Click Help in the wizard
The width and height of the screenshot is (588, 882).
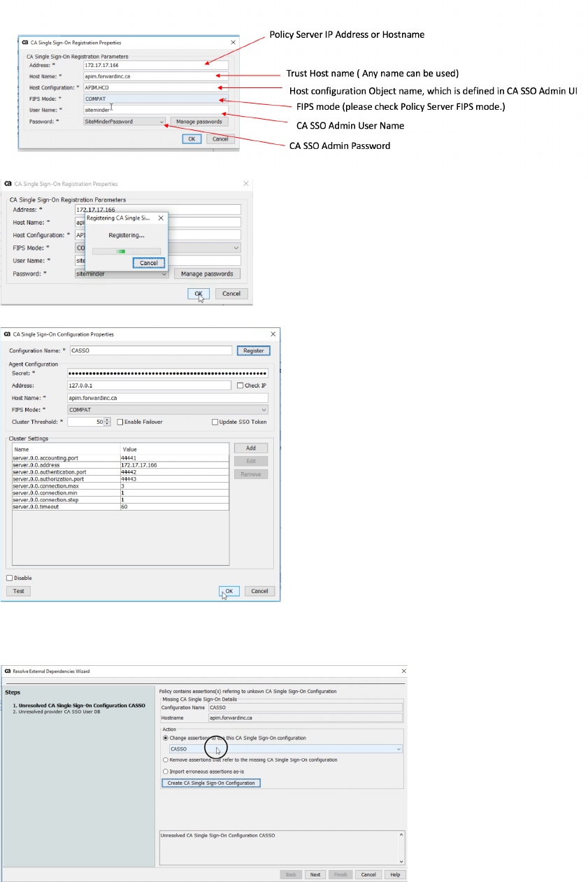click(395, 874)
